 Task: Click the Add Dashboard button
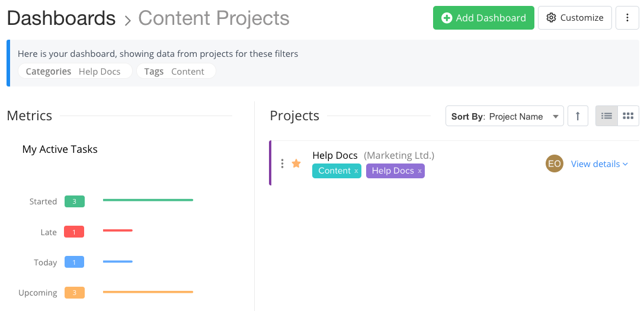click(483, 18)
